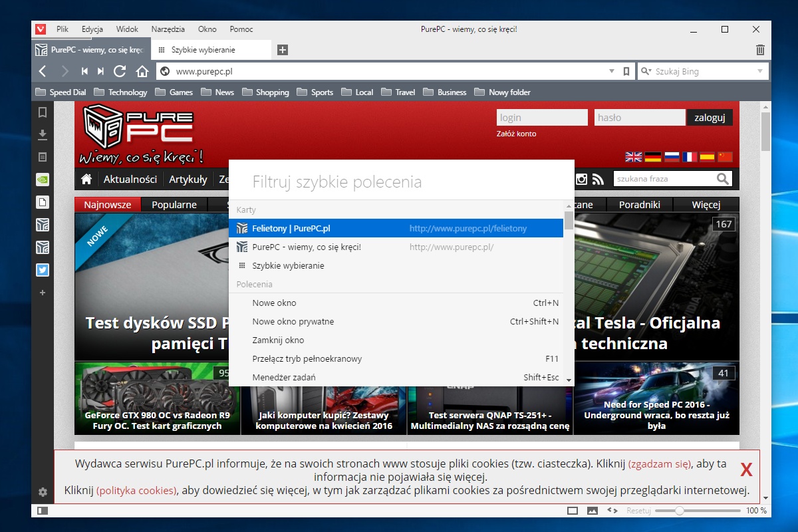
Task: Open the Instagram icon on PurePC
Action: 582,179
